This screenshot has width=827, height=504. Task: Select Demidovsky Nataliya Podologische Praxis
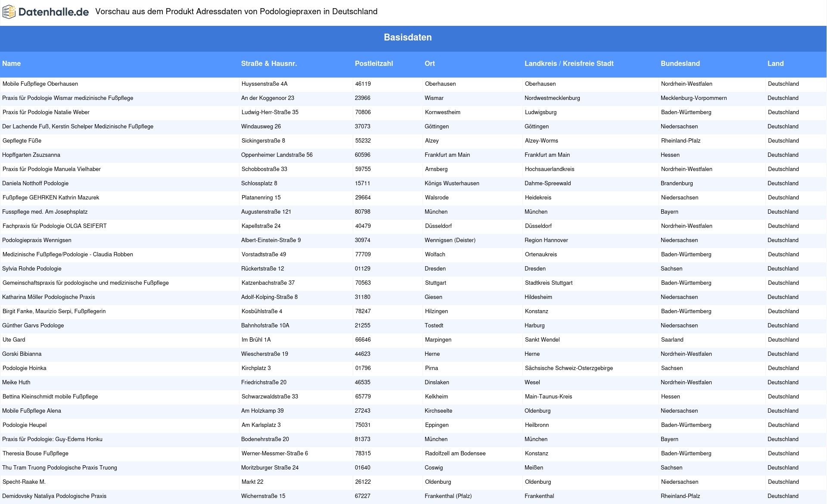point(54,496)
